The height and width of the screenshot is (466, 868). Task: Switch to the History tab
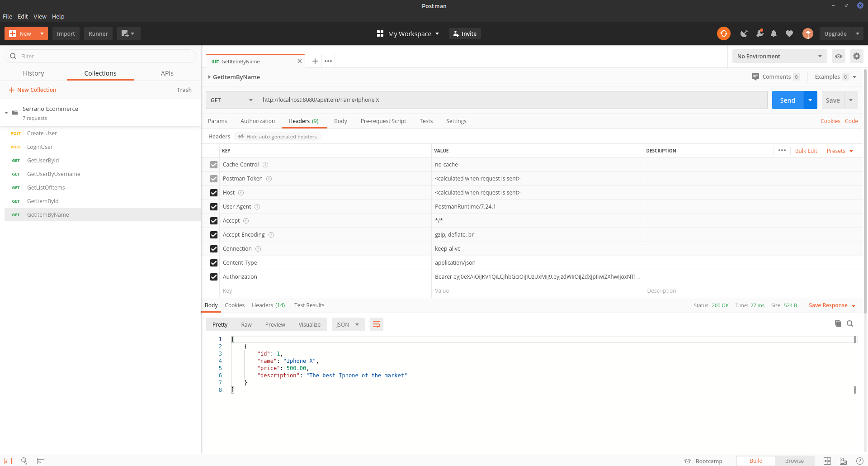coord(33,73)
